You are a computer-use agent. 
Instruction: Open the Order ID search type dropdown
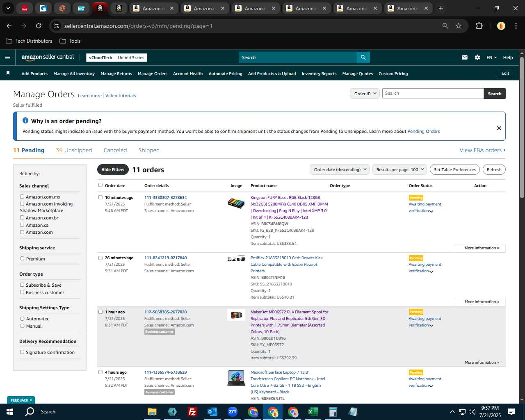point(365,94)
